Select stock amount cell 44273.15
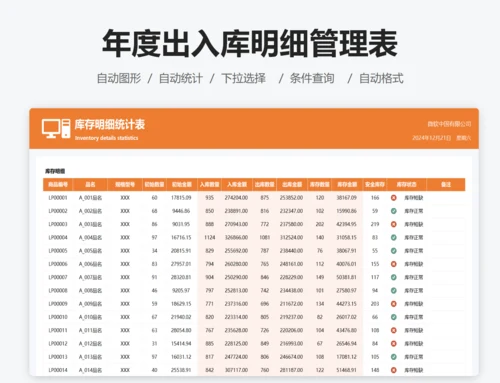Image resolution: width=500 pixels, height=383 pixels. tap(347, 304)
